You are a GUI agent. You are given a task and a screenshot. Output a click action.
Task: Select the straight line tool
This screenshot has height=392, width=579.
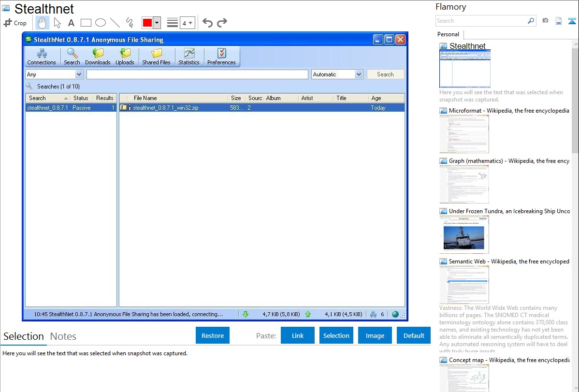pyautogui.click(x=115, y=23)
